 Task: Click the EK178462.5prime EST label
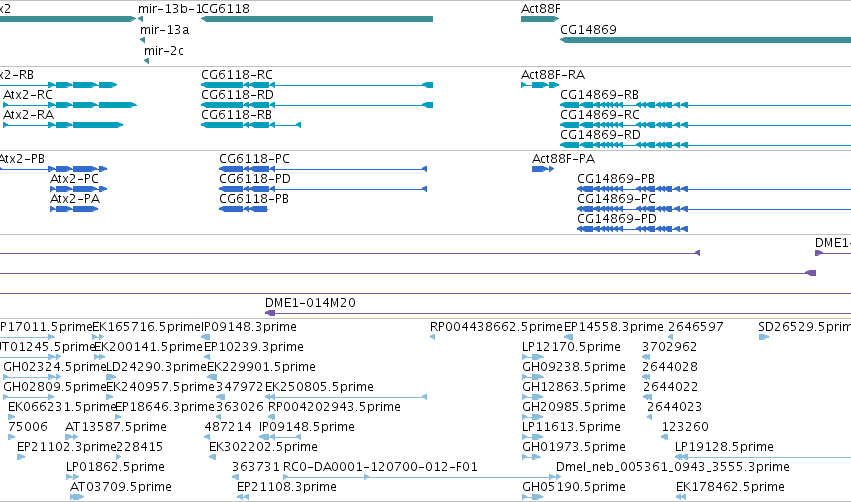pos(730,488)
